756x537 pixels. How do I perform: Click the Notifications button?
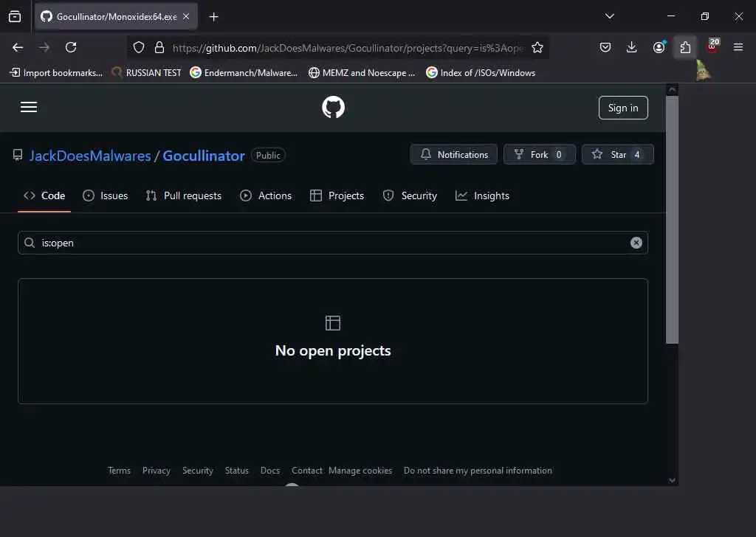click(x=454, y=155)
